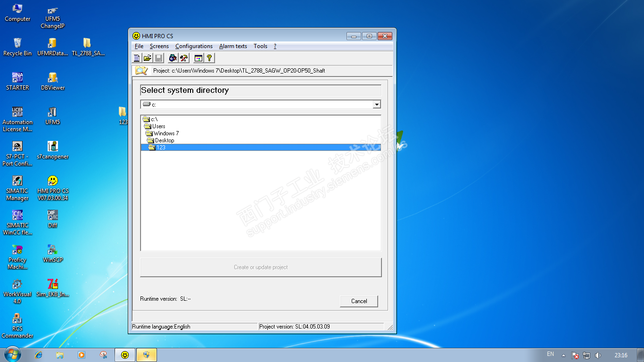Viewport: 644px width, 362px height.
Task: Select the Diff desktop icon
Action: (52, 219)
